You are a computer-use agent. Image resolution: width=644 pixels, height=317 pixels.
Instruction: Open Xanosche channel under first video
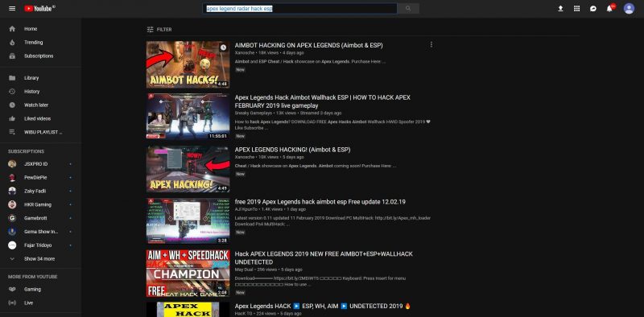tap(245, 53)
